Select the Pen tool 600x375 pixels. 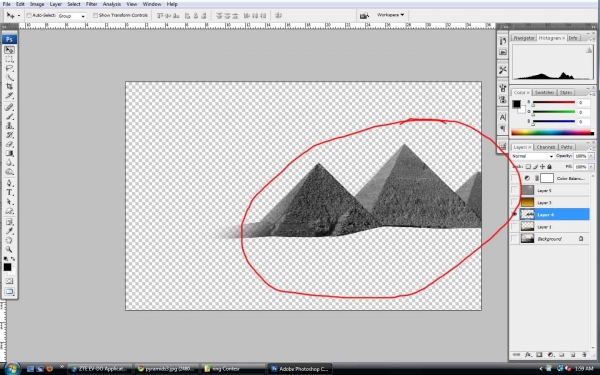(x=9, y=183)
